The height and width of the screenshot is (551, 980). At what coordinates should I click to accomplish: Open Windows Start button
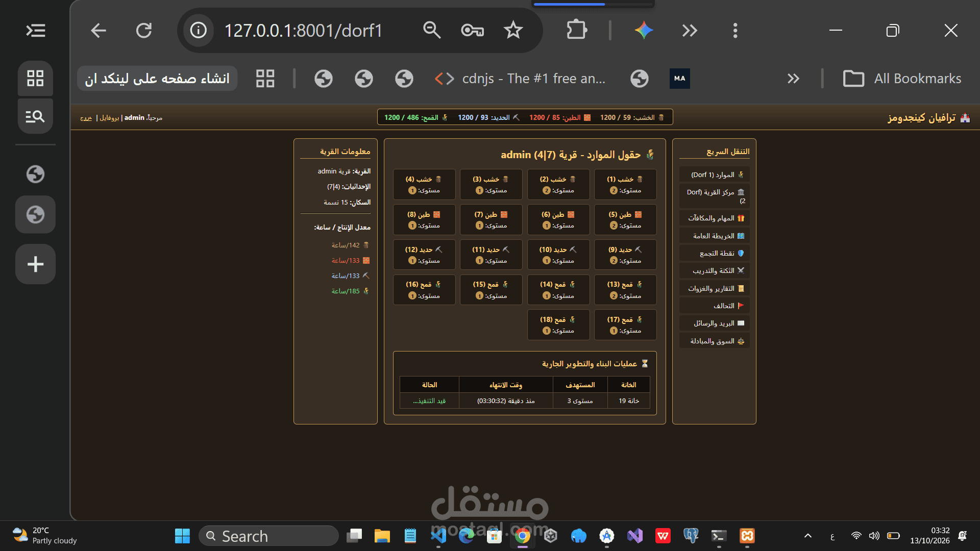pyautogui.click(x=182, y=536)
